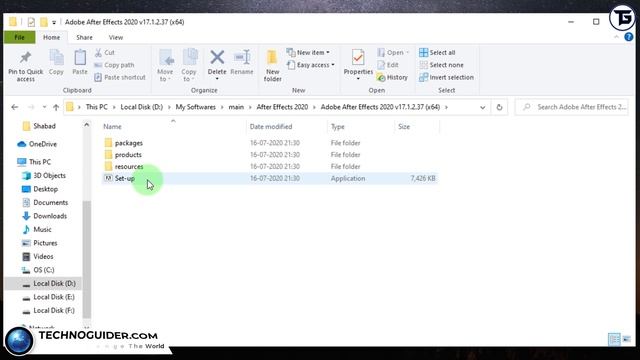Open the Help question mark icon
640x360 pixels.
[x=629, y=37]
